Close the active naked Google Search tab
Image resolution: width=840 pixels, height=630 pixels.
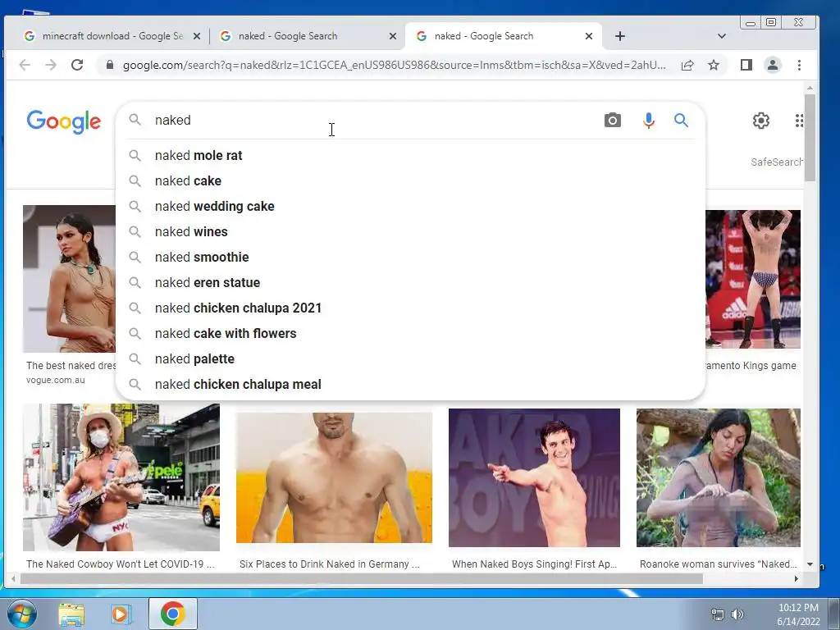coord(589,36)
